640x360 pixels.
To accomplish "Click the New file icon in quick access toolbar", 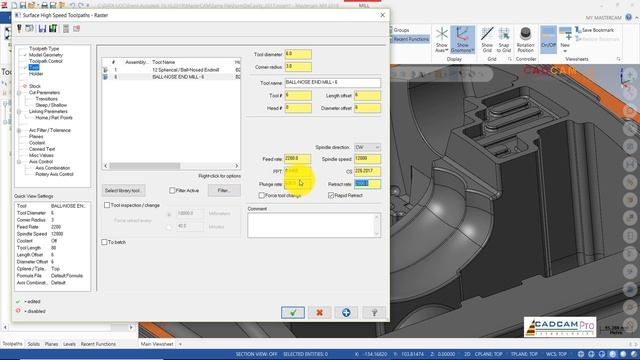I will pos(14,6).
